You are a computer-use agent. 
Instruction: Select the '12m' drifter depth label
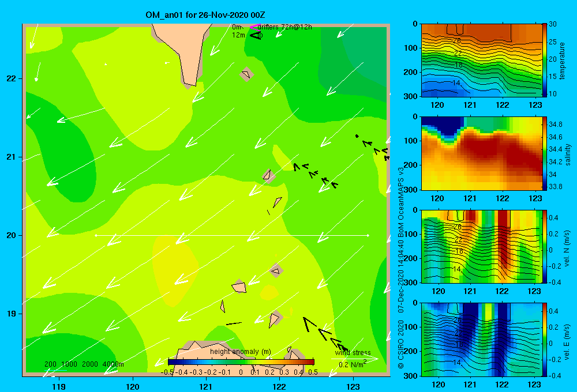pos(238,35)
